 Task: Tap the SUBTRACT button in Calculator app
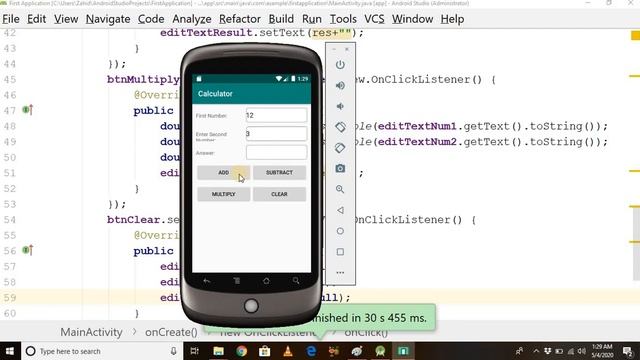pos(279,173)
